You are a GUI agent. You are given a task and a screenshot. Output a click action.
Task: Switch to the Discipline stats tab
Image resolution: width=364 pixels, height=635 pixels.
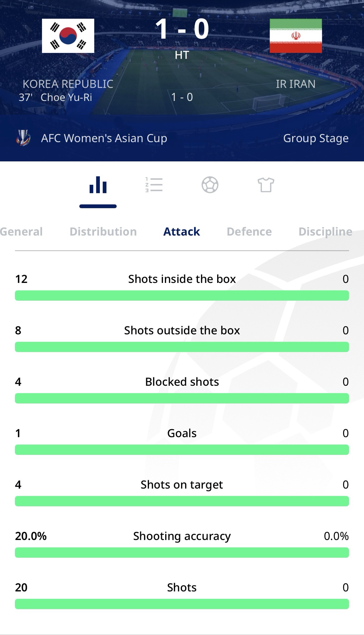(325, 231)
